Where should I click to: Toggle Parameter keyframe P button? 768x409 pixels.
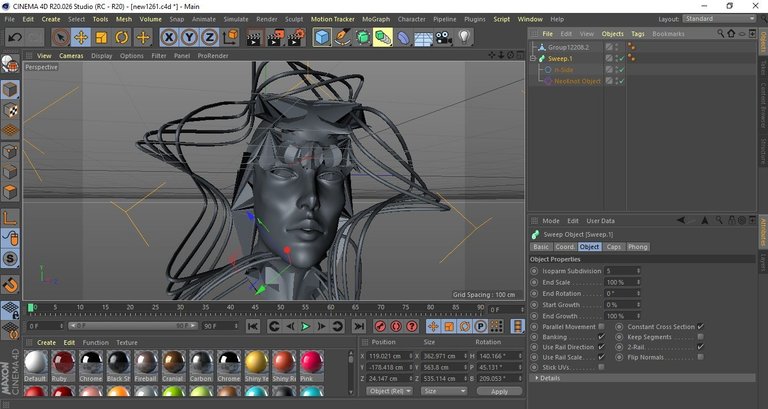[480, 326]
